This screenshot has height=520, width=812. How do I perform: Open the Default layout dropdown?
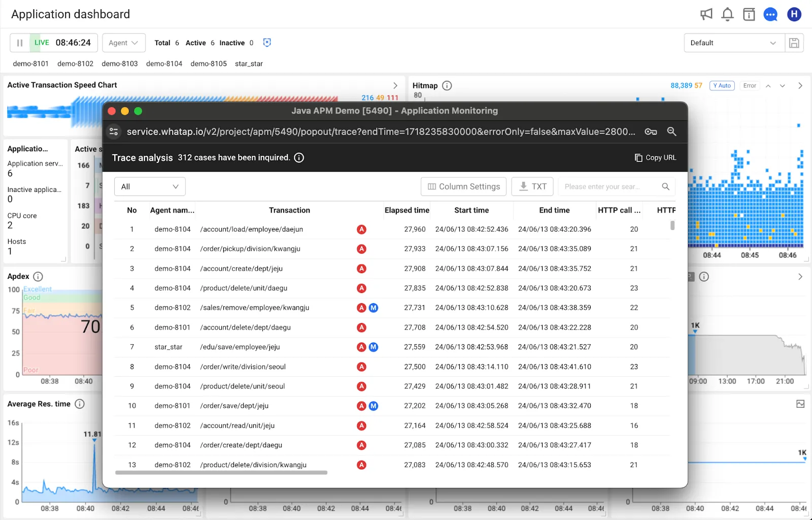pyautogui.click(x=734, y=43)
